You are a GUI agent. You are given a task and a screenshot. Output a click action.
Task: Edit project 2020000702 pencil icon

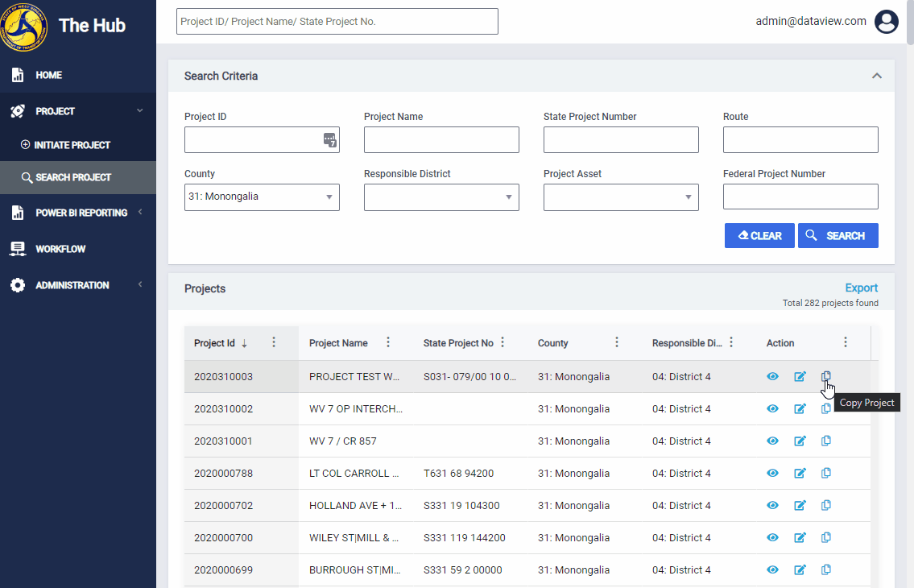click(x=800, y=505)
